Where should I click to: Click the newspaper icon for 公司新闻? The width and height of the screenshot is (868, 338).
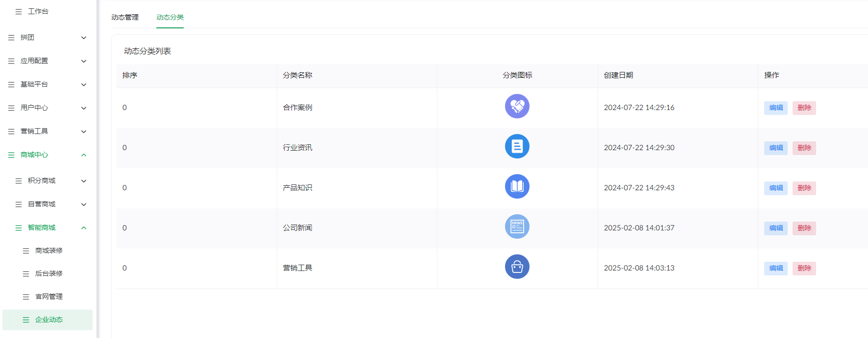click(x=517, y=226)
